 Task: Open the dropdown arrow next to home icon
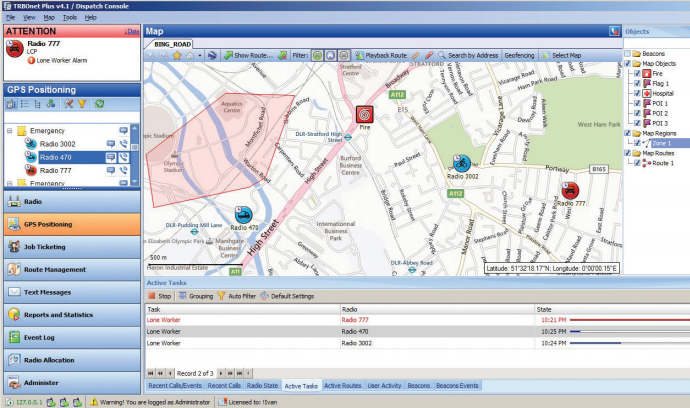[x=200, y=56]
